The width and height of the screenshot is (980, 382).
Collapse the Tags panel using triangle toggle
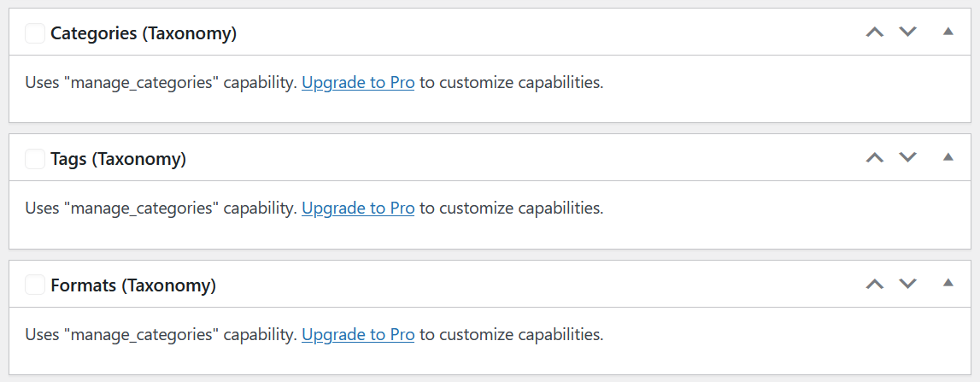[x=947, y=157]
